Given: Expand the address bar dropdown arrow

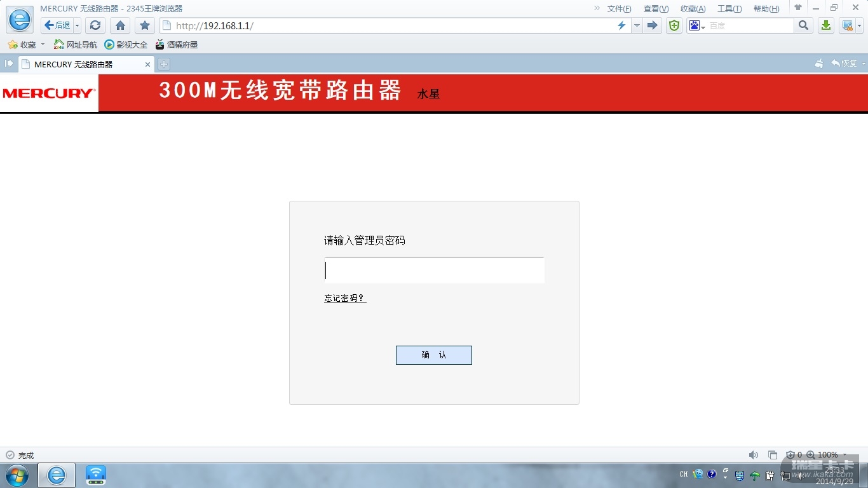Looking at the screenshot, I should 637,25.
